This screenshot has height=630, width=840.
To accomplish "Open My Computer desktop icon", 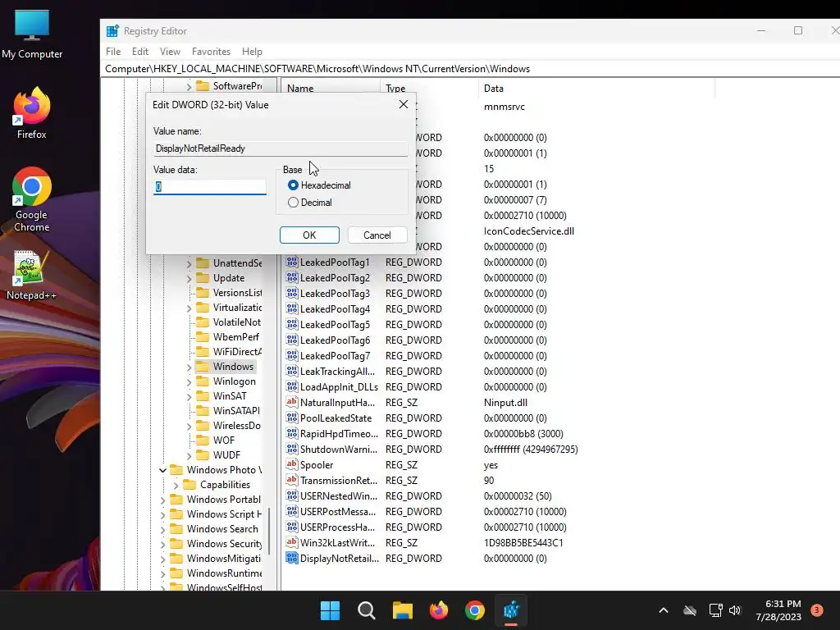I will click(x=32, y=34).
